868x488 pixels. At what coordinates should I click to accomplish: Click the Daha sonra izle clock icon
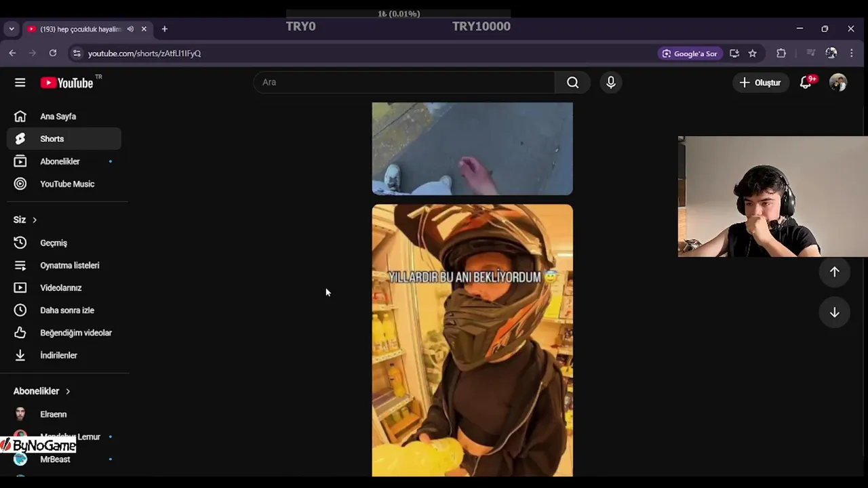tap(20, 310)
